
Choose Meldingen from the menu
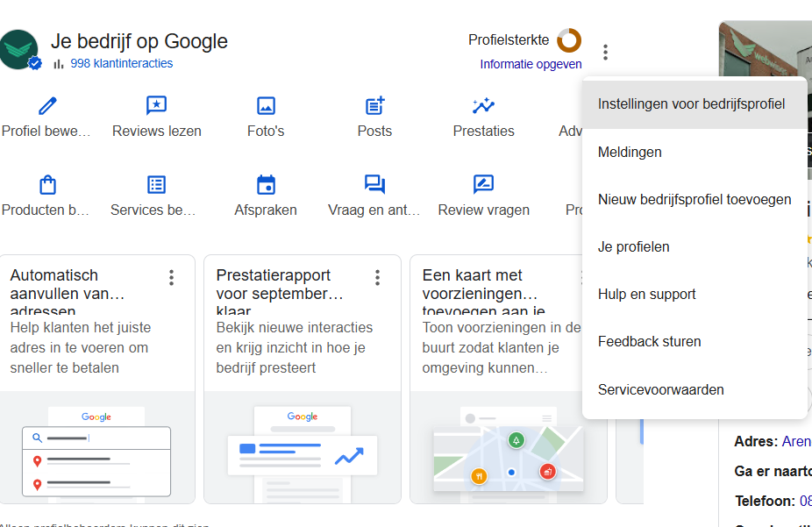coord(630,153)
